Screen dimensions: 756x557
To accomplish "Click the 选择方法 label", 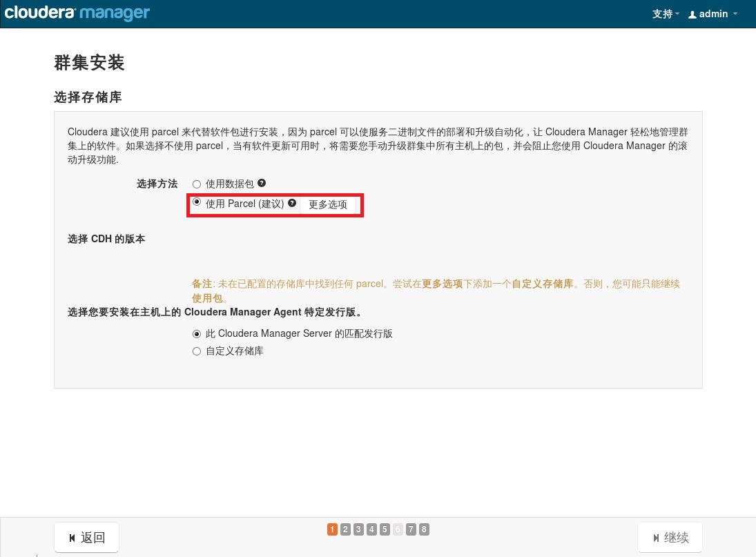I will (x=157, y=184).
